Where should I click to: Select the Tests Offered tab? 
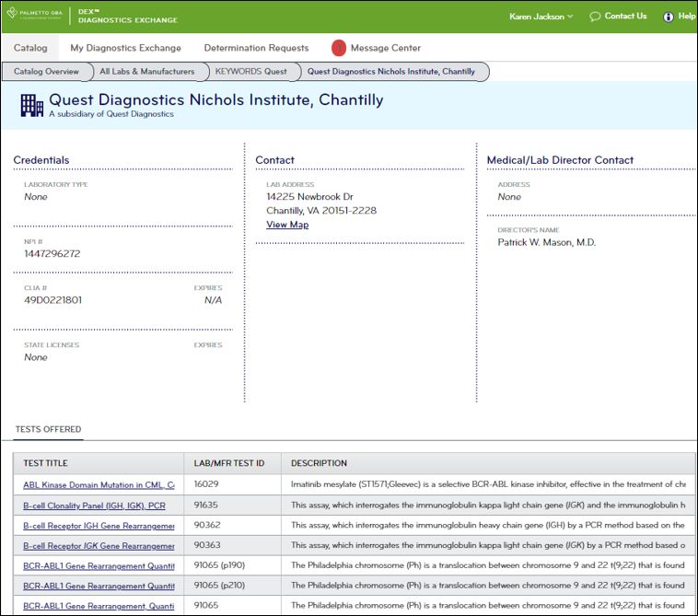click(x=48, y=429)
